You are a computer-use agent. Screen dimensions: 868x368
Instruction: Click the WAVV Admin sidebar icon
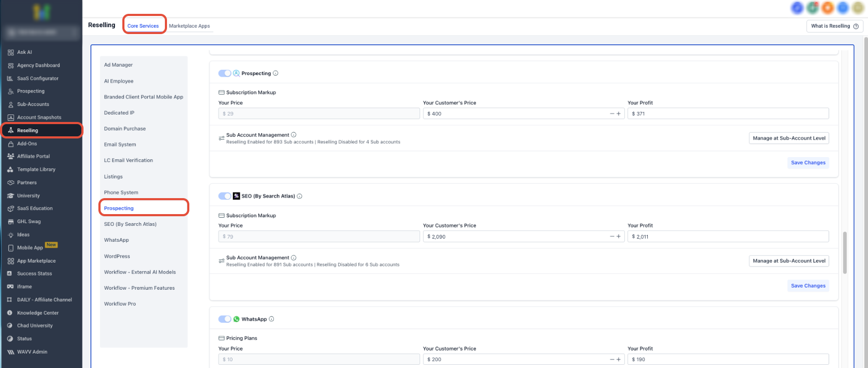(11, 352)
